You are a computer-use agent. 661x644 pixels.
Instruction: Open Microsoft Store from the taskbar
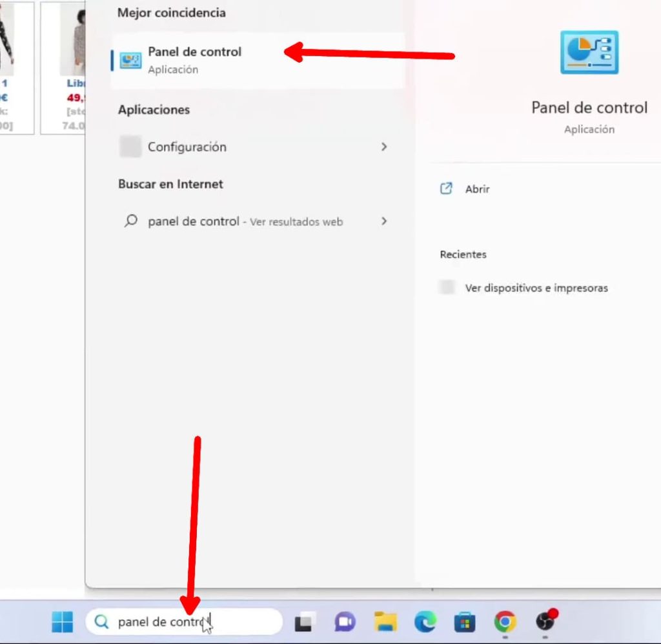click(x=465, y=622)
